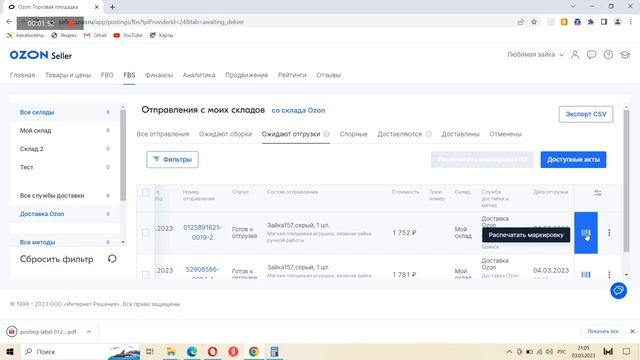The image size is (640, 360).
Task: Switch to Все отправления tab
Action: pyautogui.click(x=163, y=134)
